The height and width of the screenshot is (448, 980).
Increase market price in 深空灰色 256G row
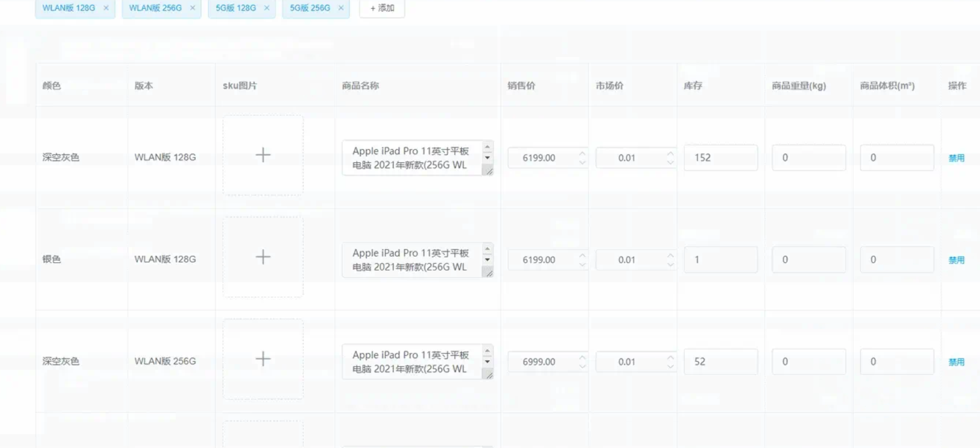point(671,357)
